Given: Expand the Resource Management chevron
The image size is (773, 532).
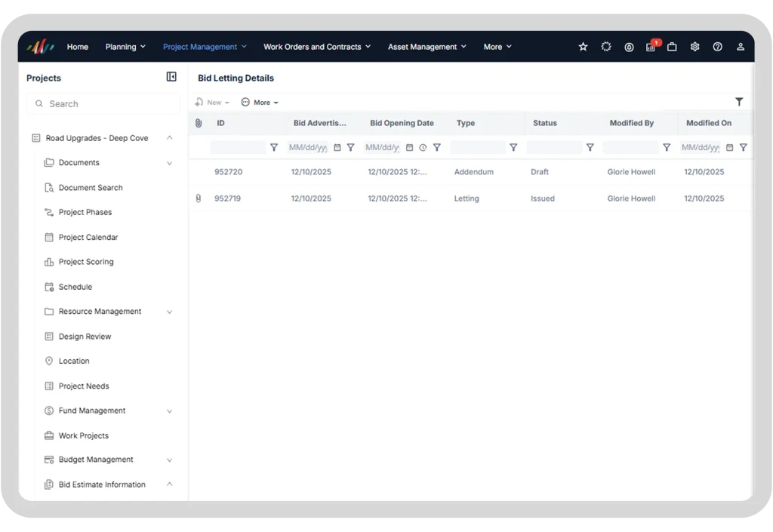Looking at the screenshot, I should pyautogui.click(x=169, y=312).
